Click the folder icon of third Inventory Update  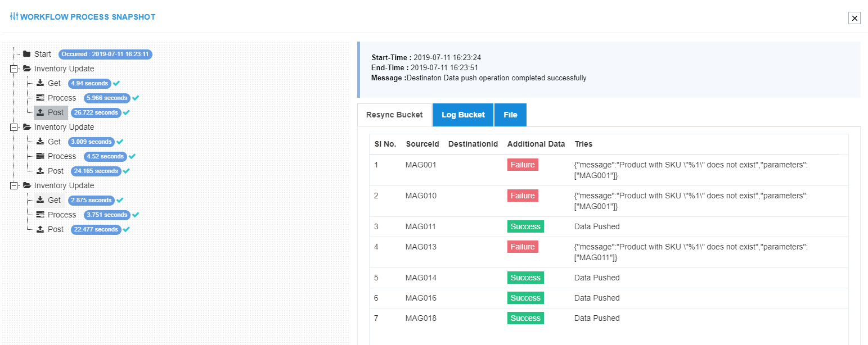(26, 185)
